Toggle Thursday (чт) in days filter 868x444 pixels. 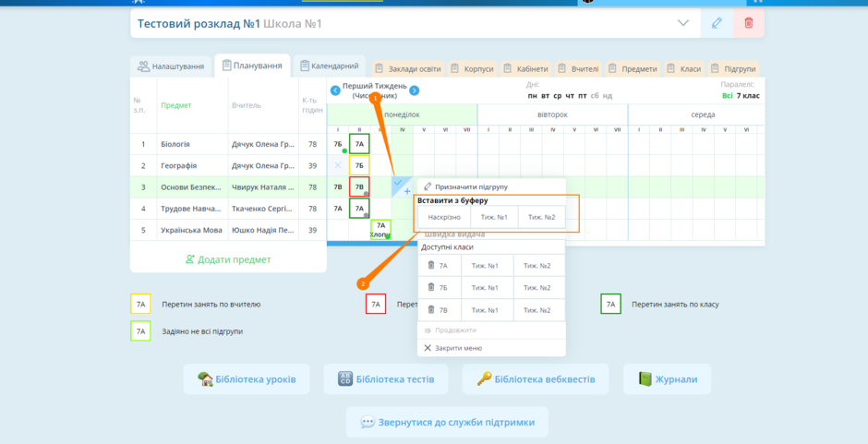[570, 96]
